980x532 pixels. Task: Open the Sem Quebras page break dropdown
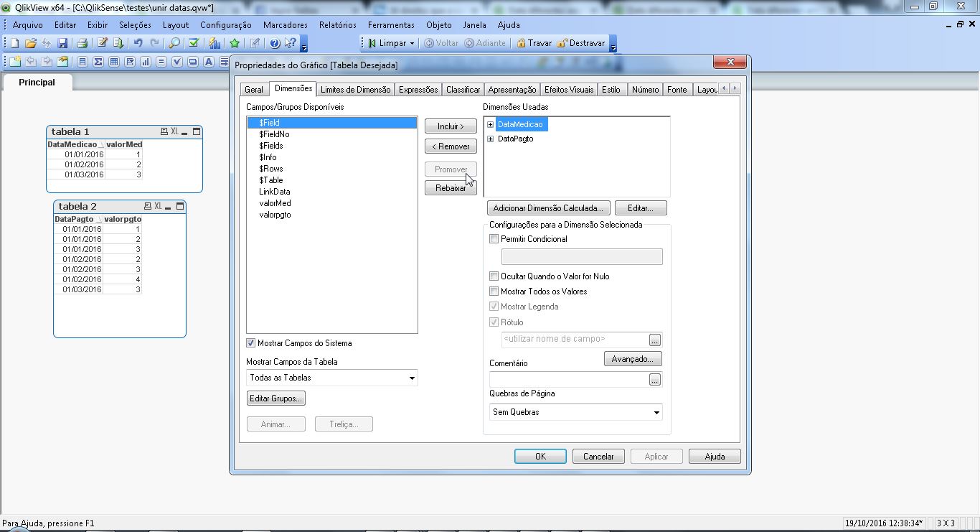click(x=656, y=412)
